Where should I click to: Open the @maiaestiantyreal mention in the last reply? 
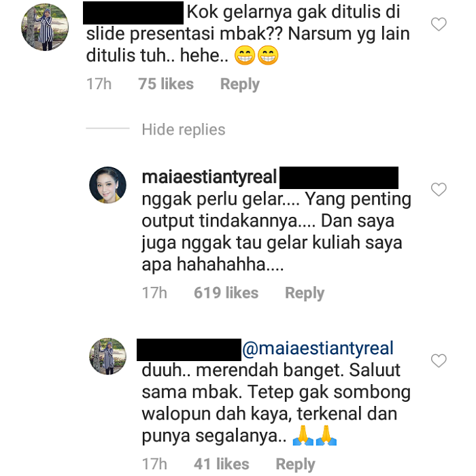[318, 348]
